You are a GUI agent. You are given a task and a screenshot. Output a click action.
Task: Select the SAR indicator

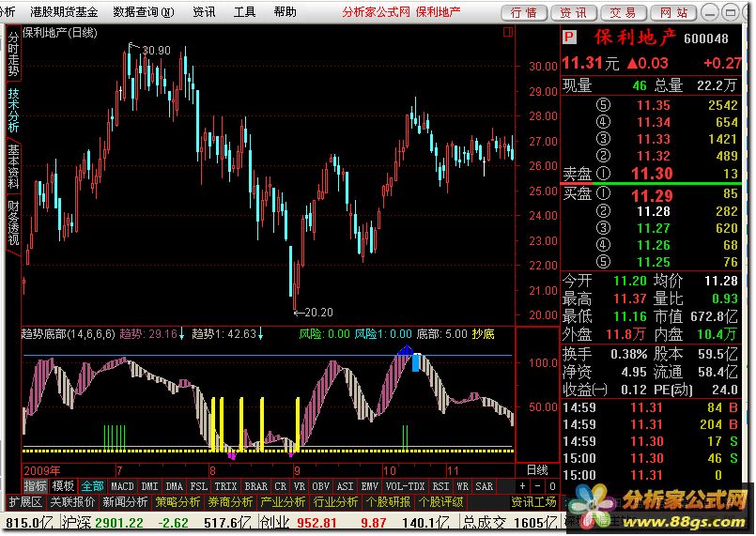click(484, 486)
